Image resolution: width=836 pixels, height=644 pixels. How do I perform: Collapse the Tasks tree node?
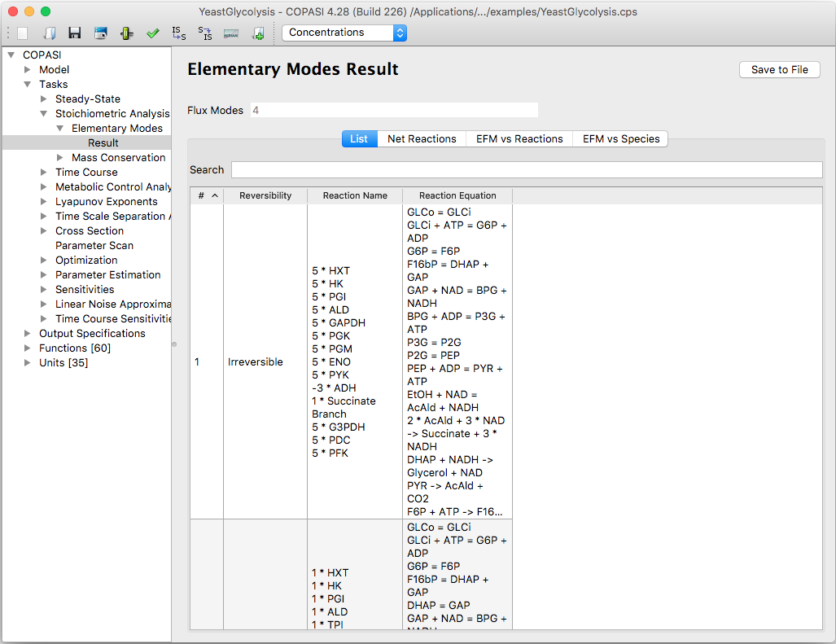tap(27, 84)
